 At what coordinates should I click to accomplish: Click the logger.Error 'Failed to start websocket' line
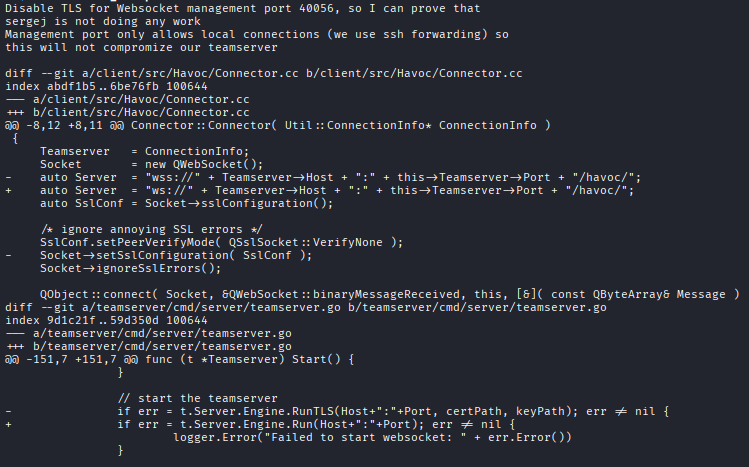[372, 437]
